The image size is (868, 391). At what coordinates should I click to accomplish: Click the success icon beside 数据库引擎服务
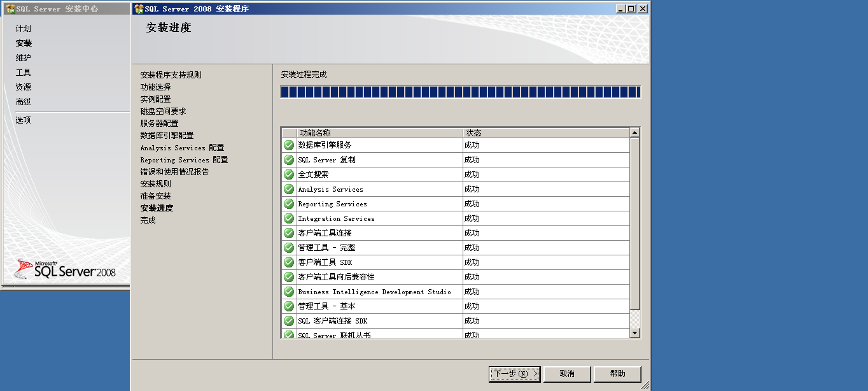click(x=288, y=145)
